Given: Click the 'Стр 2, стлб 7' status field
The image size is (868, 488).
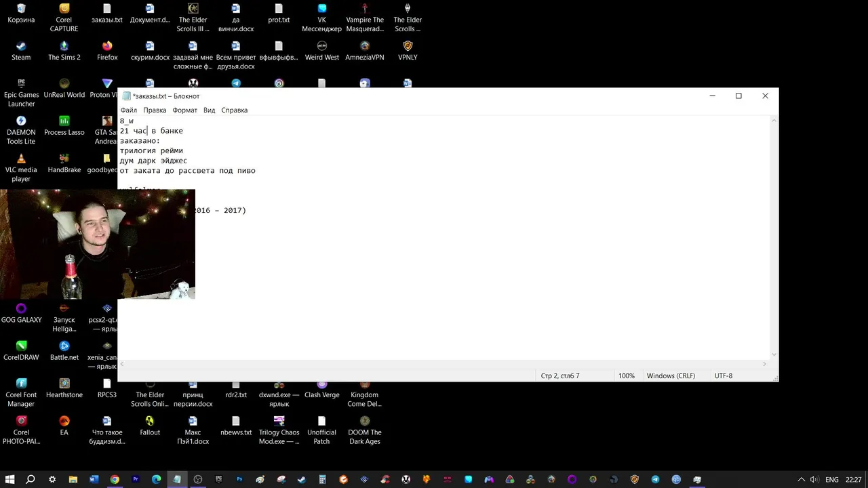Looking at the screenshot, I should 560,375.
